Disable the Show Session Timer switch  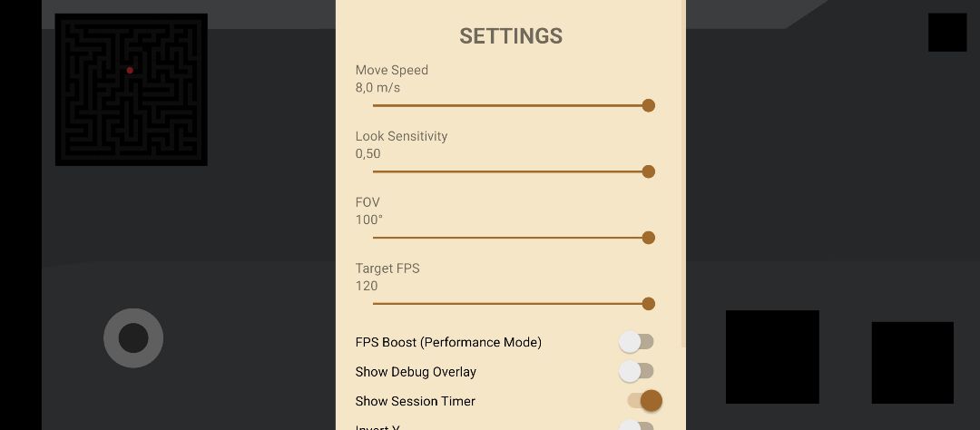pyautogui.click(x=643, y=401)
